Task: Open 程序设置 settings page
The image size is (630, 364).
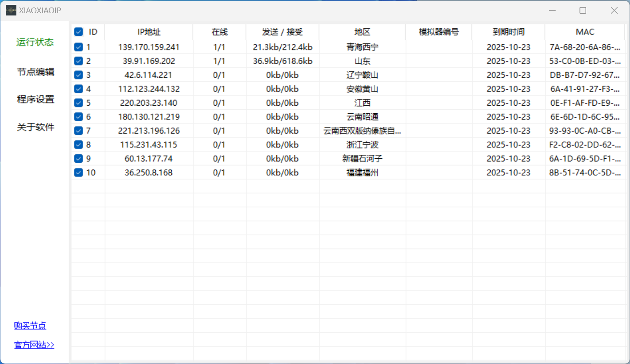Action: tap(35, 100)
